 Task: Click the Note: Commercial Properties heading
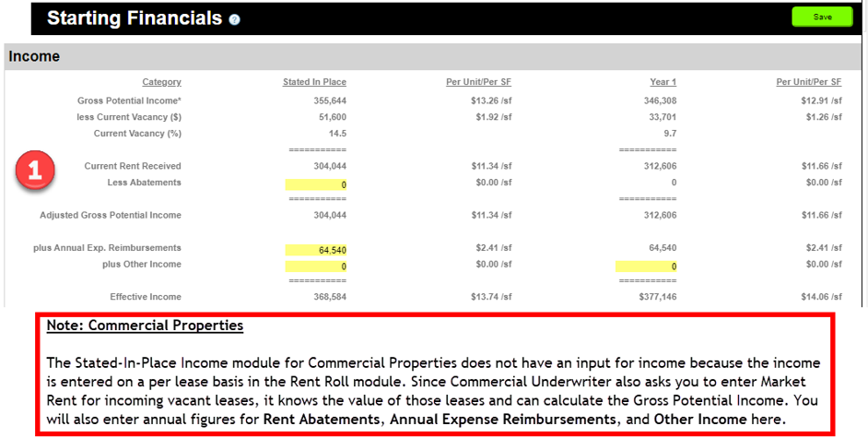click(145, 326)
